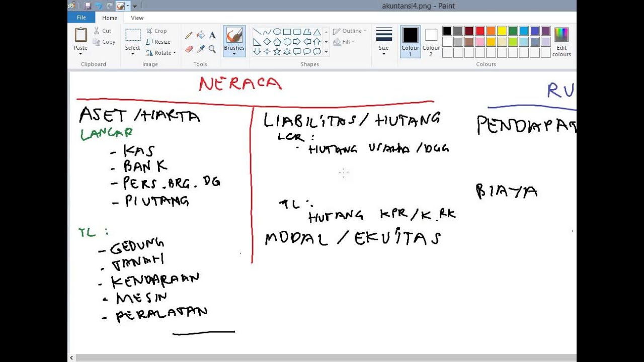Choose the Diamond shape
Image resolution: width=644 pixels, height=362 pixels.
(267, 42)
